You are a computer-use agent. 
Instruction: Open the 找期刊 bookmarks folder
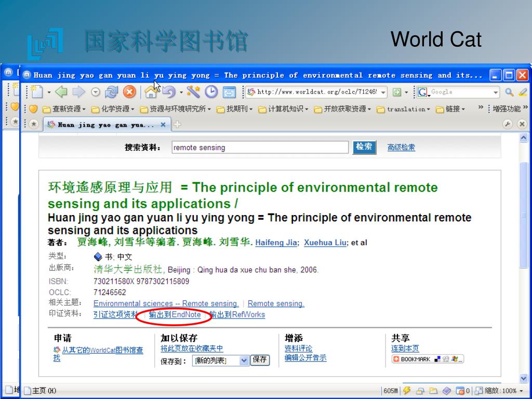235,109
